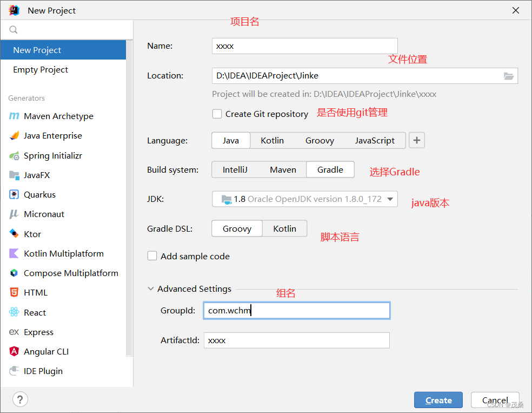Click the Angular CLI icon

[14, 351]
